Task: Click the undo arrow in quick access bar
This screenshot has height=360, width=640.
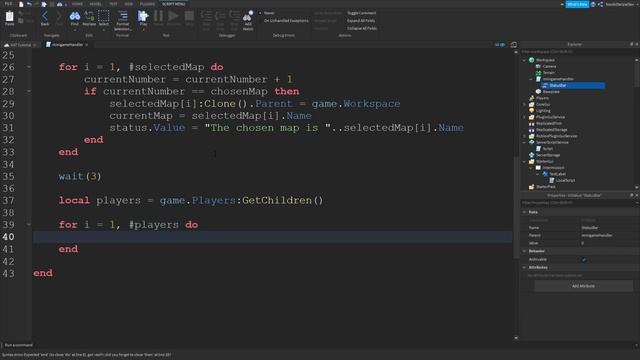Action: tap(29, 4)
